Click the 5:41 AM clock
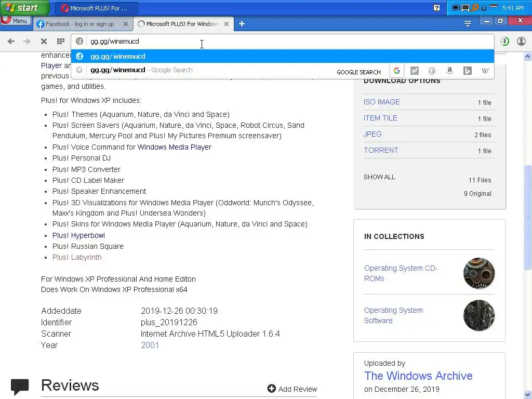This screenshot has width=532, height=399. tap(513, 8)
